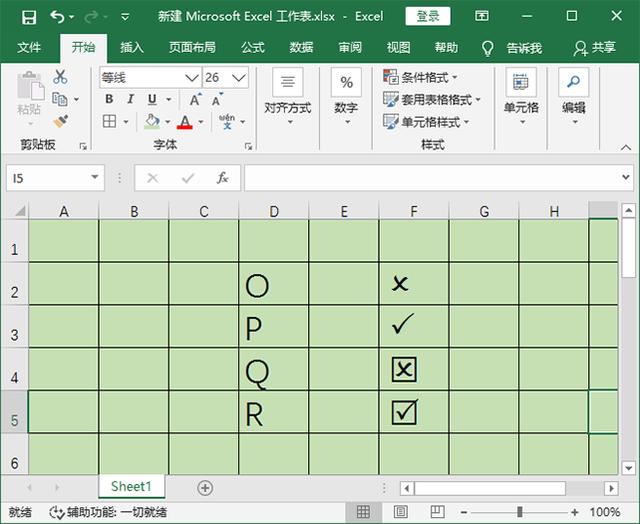640x524 pixels.
Task: Toggle Bold formatting
Action: 109,99
